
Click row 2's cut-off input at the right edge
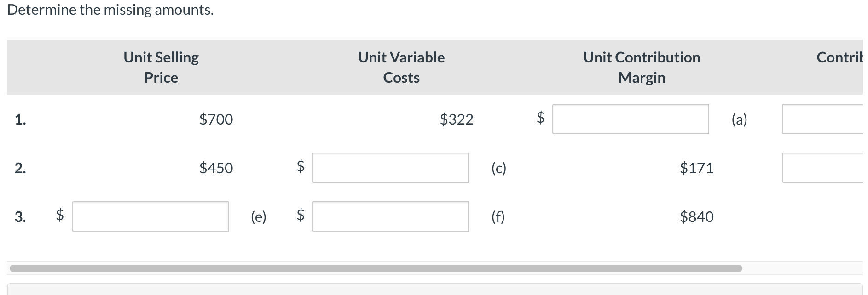[x=822, y=168]
